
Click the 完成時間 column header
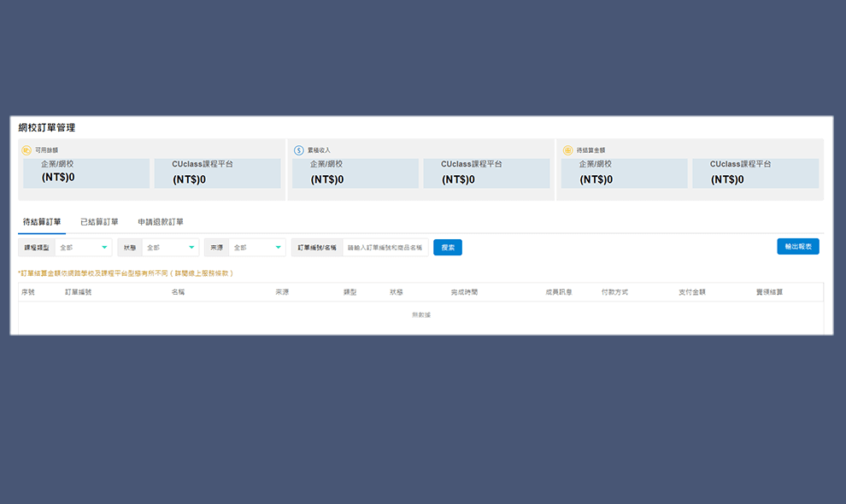464,292
